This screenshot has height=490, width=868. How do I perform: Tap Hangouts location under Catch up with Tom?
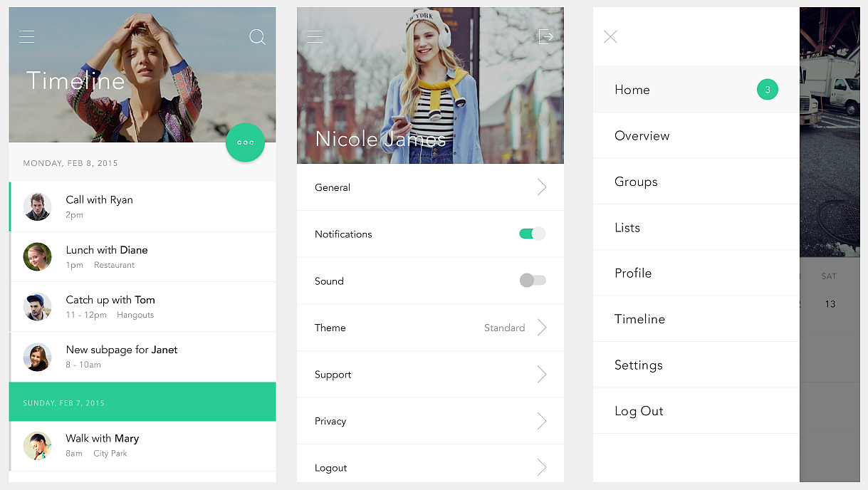[135, 315]
